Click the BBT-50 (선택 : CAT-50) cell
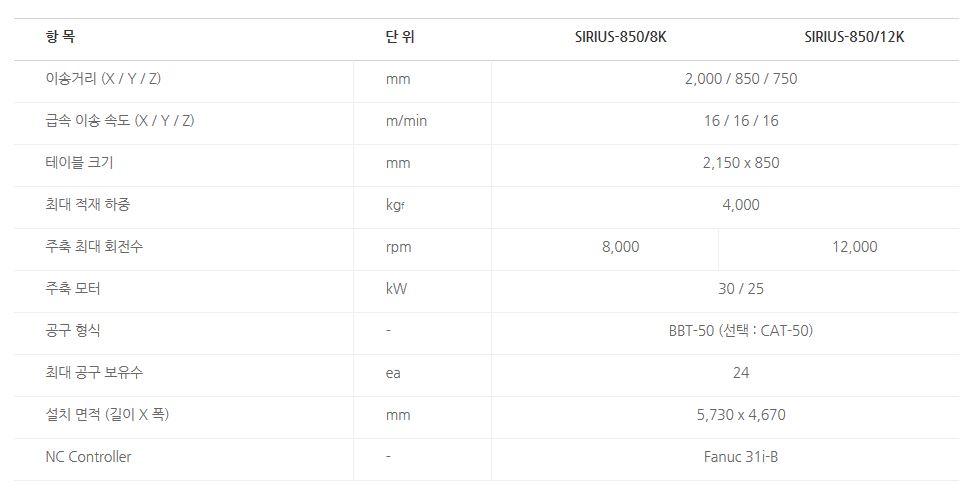The image size is (972, 497). [740, 331]
